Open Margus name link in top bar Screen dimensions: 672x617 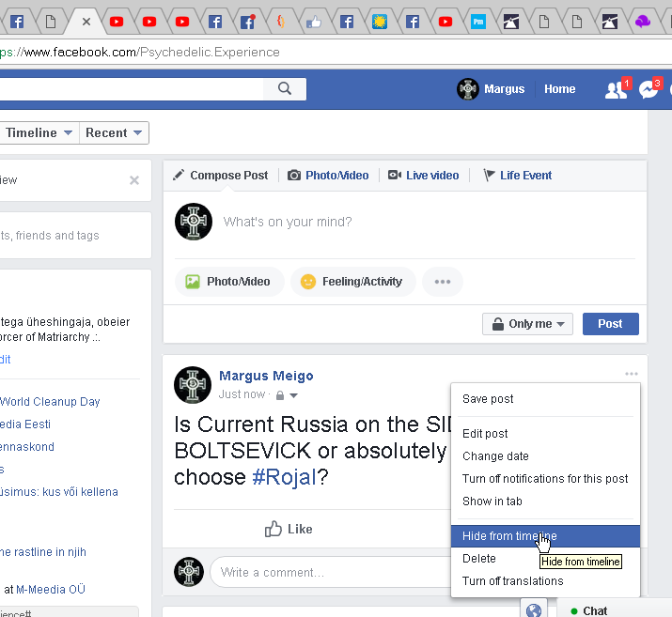pos(504,89)
